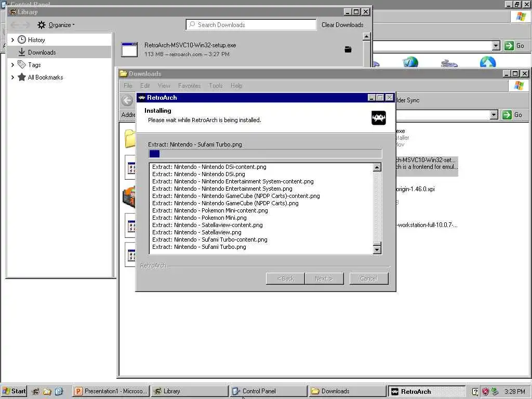Click the installation progress bar
The image size is (532, 399).
click(265, 154)
